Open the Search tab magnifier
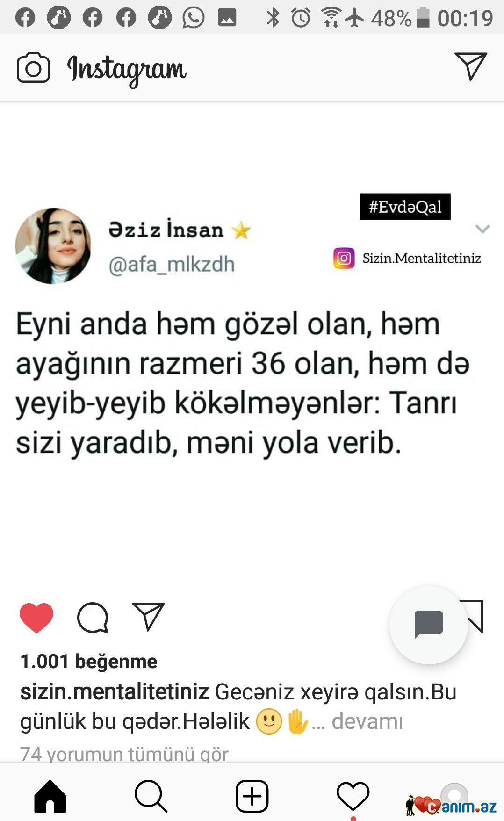Screen dimensions: 504x821 coord(151,796)
